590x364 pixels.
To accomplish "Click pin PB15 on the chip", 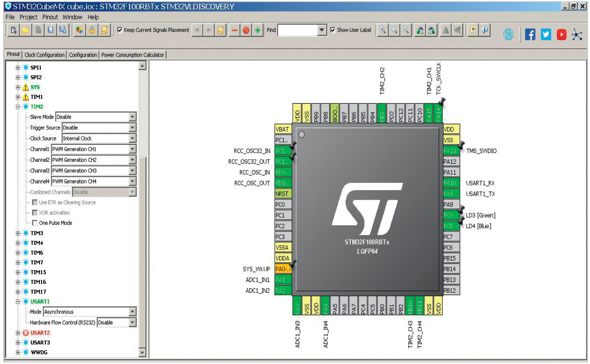I will (451, 258).
